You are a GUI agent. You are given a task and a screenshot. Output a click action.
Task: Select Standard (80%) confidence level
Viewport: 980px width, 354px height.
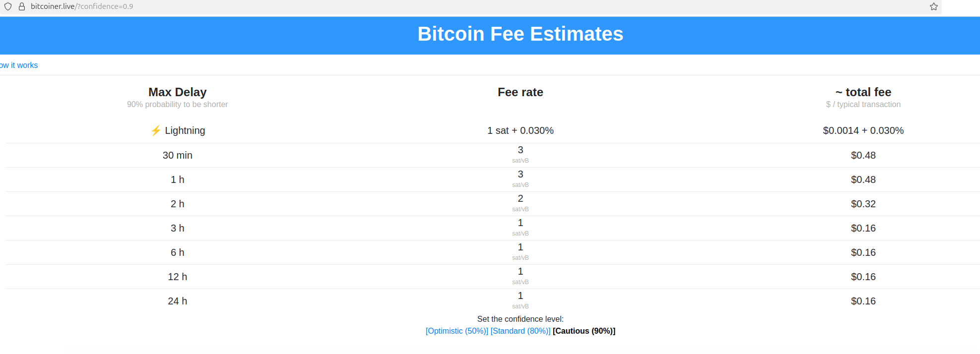(520, 331)
